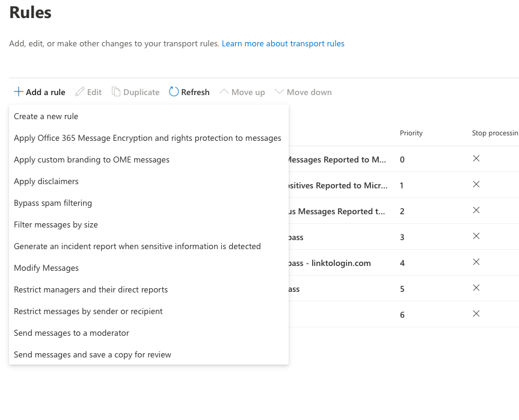This screenshot has width=519, height=420.
Task: Choose Apply disclaimers from the menu
Action: point(46,181)
